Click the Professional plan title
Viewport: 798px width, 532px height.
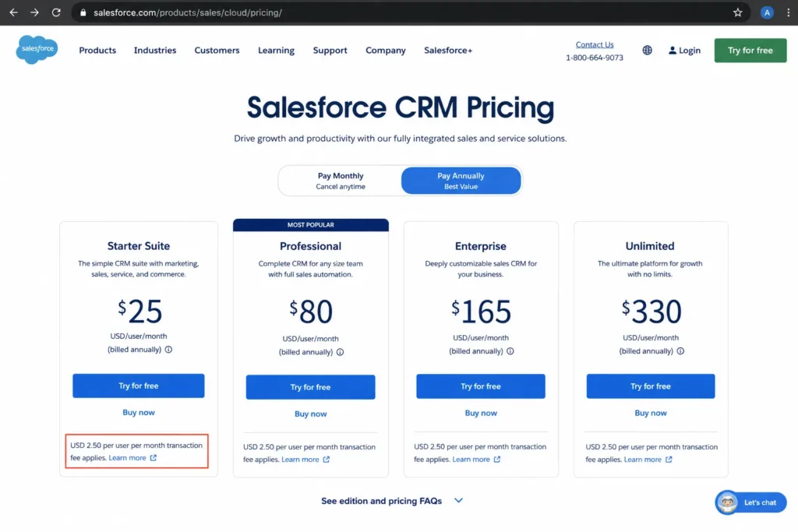pos(310,246)
